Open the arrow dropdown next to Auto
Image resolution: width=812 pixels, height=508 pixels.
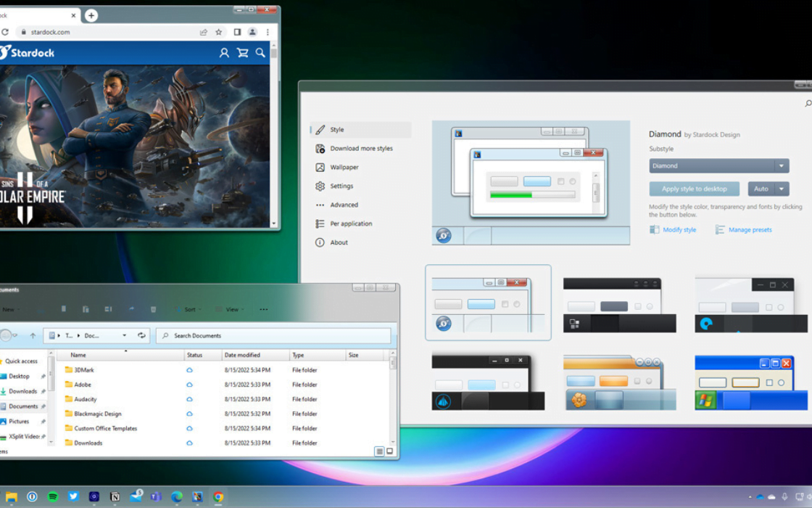[x=782, y=189]
